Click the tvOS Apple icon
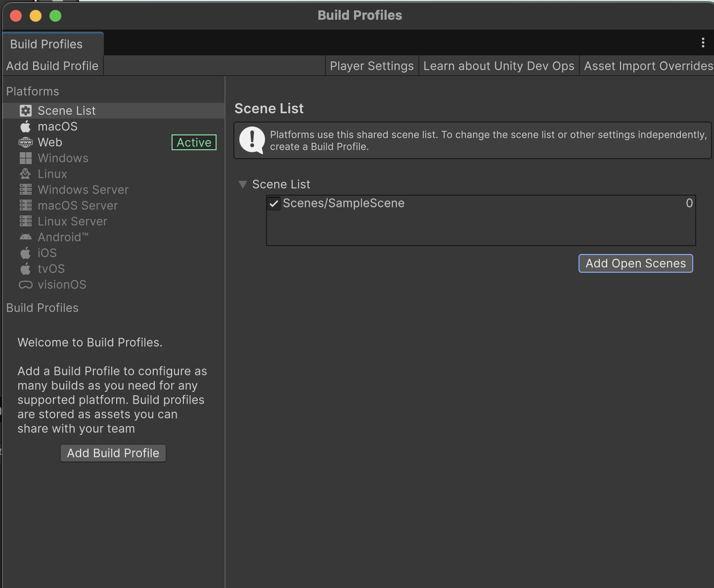 point(26,269)
